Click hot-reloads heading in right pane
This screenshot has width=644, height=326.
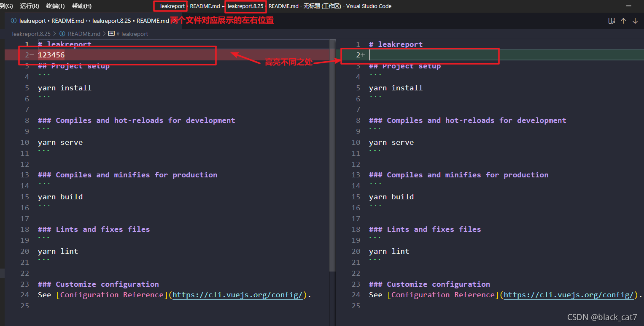468,120
